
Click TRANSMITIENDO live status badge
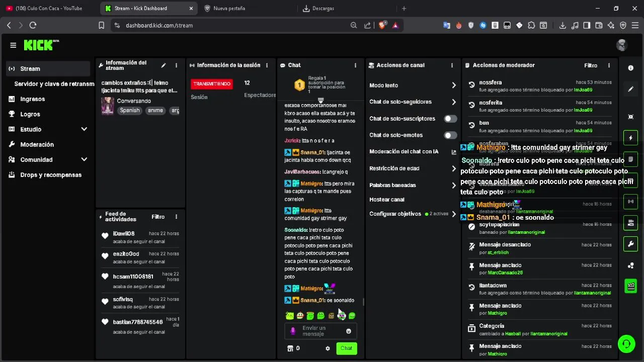[x=212, y=84]
